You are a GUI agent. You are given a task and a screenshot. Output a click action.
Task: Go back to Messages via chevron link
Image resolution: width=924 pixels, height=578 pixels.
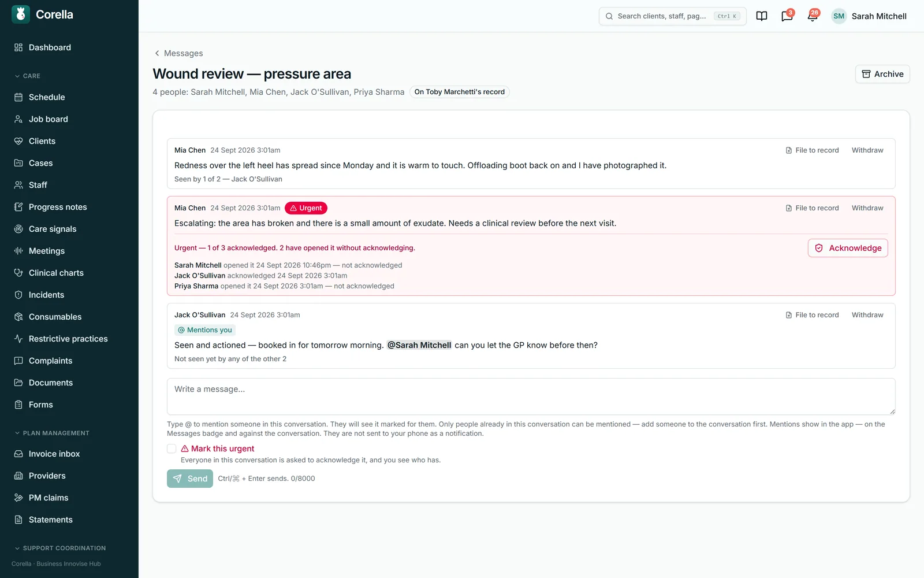(178, 53)
